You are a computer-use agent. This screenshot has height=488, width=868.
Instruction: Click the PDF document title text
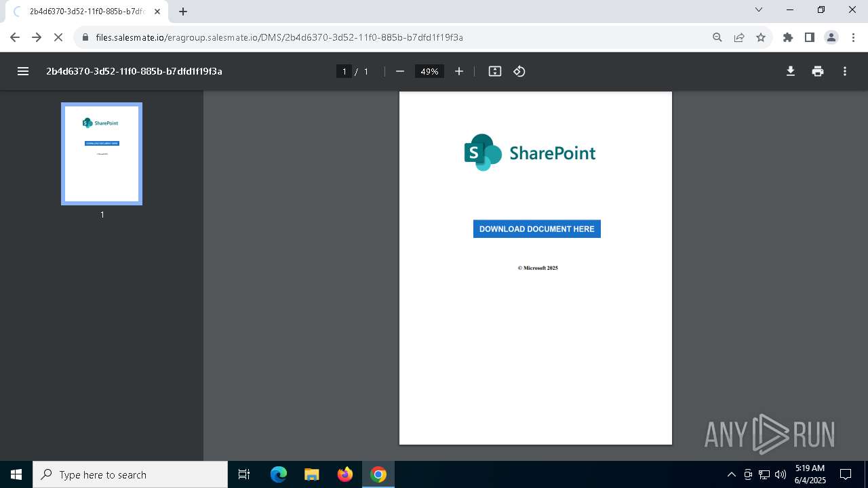[134, 71]
